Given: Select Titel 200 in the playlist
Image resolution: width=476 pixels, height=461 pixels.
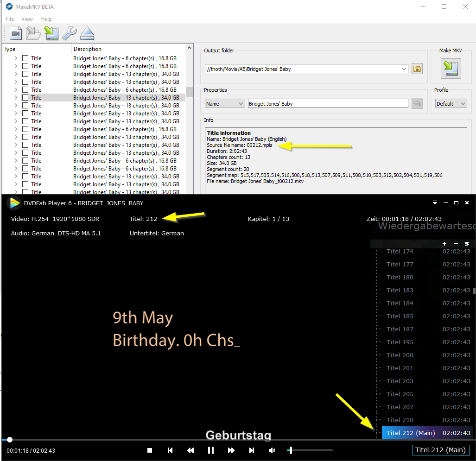Looking at the screenshot, I should 400,355.
